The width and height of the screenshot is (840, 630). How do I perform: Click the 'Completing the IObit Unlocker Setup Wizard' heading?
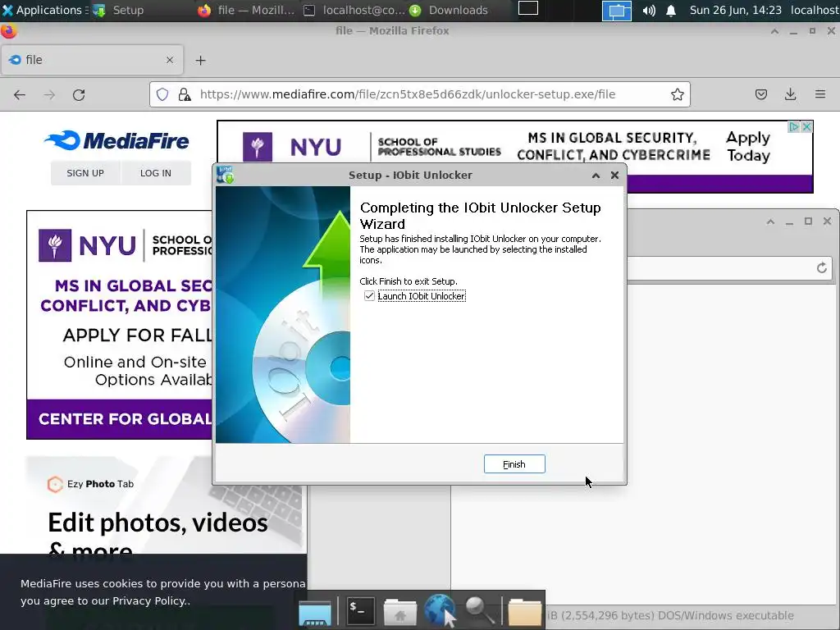[480, 216]
